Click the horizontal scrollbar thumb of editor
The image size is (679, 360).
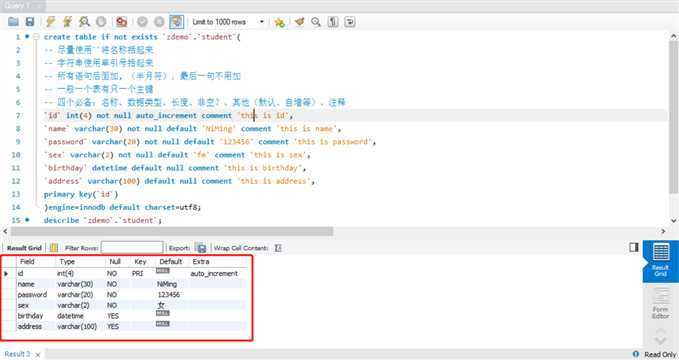[x=172, y=232]
